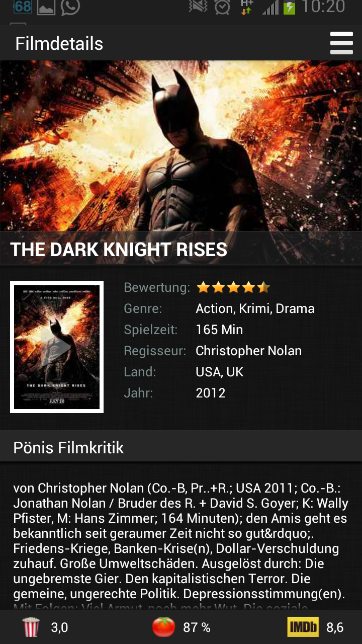Viewport: 362px width, 644px height.
Task: Tap the alarm clock status icon
Action: point(222,7)
